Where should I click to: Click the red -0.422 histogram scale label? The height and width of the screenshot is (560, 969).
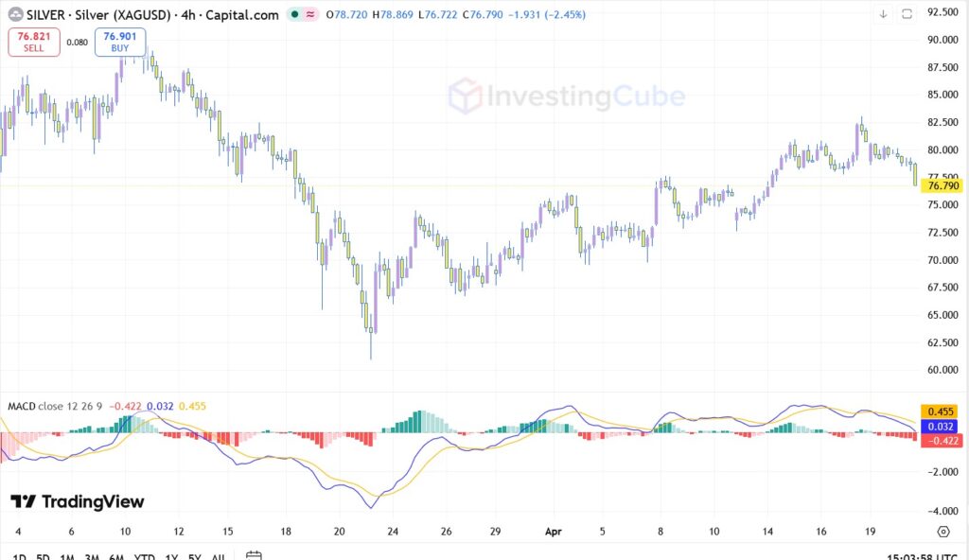coord(943,441)
